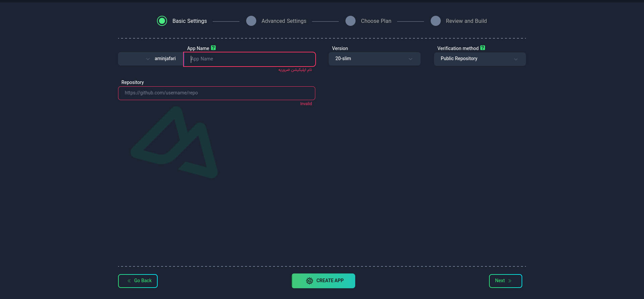Click the gear icon on CREATE APP
This screenshot has height=299, width=644.
point(310,281)
